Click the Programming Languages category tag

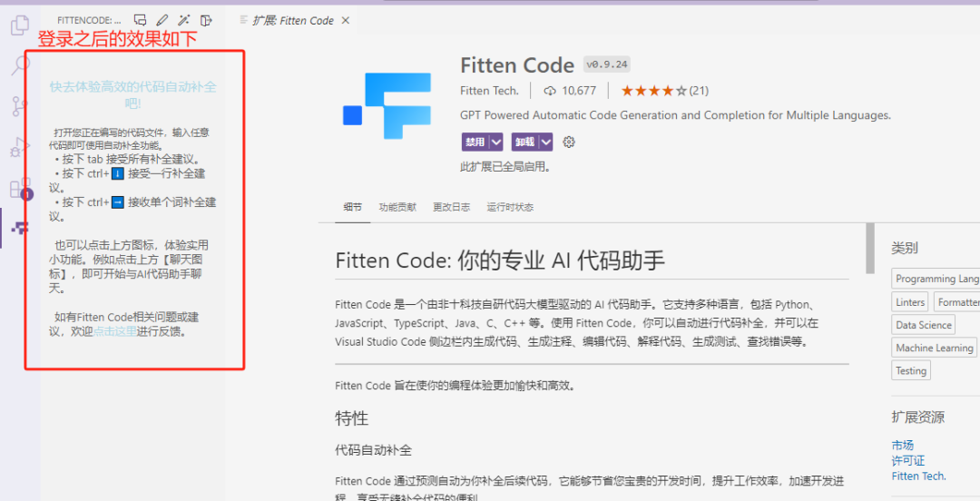coord(936,279)
